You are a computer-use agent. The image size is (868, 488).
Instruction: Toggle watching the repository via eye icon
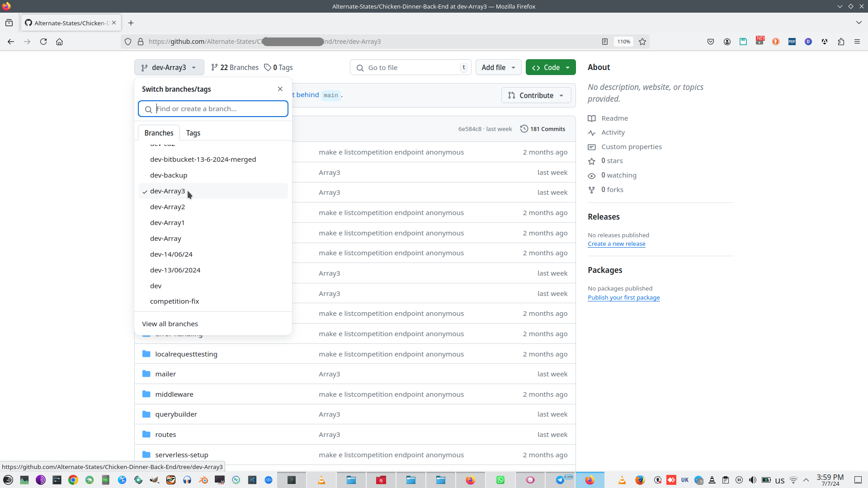point(592,176)
